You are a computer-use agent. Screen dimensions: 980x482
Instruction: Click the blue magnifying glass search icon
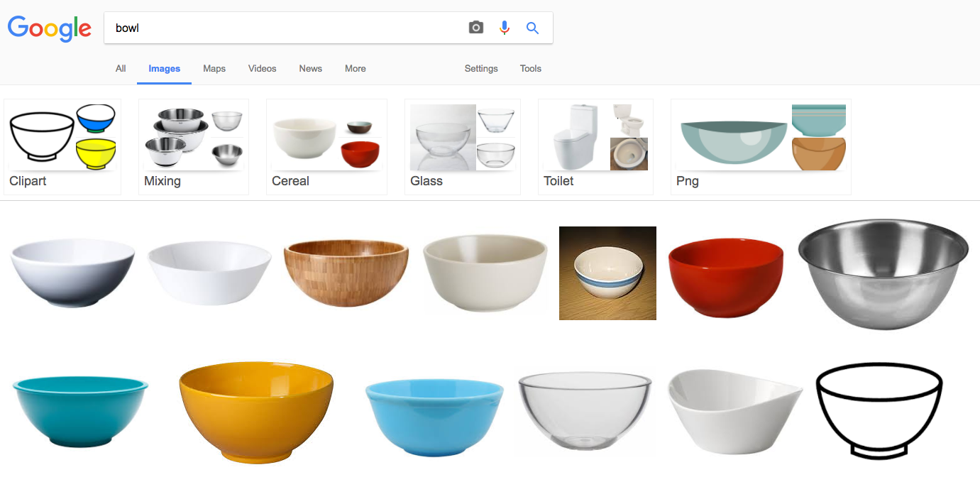[x=532, y=27]
